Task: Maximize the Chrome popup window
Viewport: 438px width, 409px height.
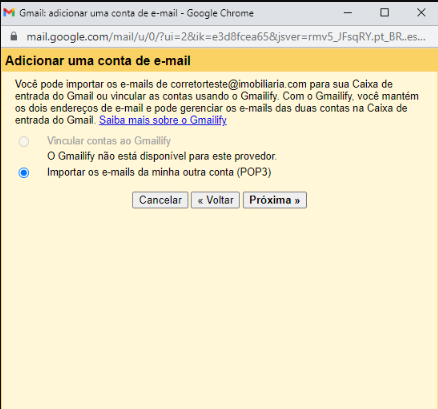Action: tap(385, 13)
